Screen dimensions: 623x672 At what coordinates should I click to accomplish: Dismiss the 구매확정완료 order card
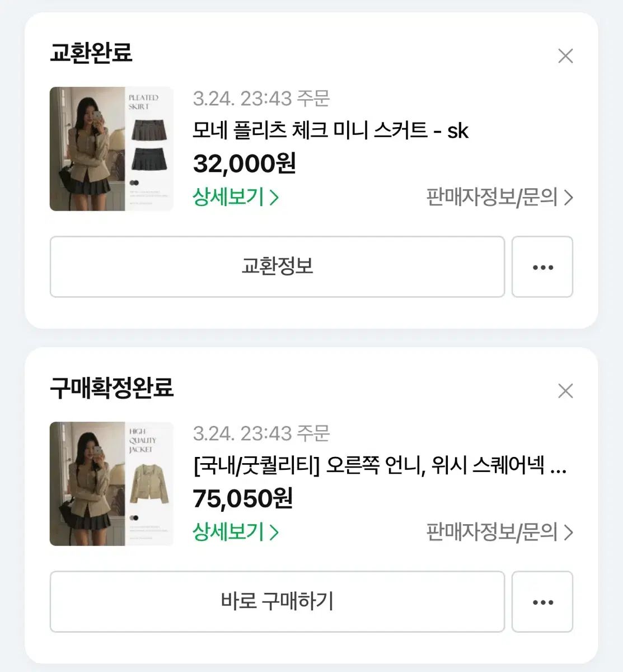coord(565,391)
